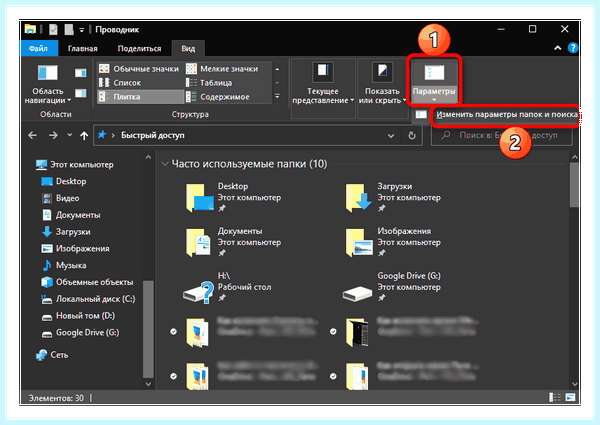Image resolution: width=600 pixels, height=425 pixels.
Task: Click the Параметры button
Action: point(434,81)
